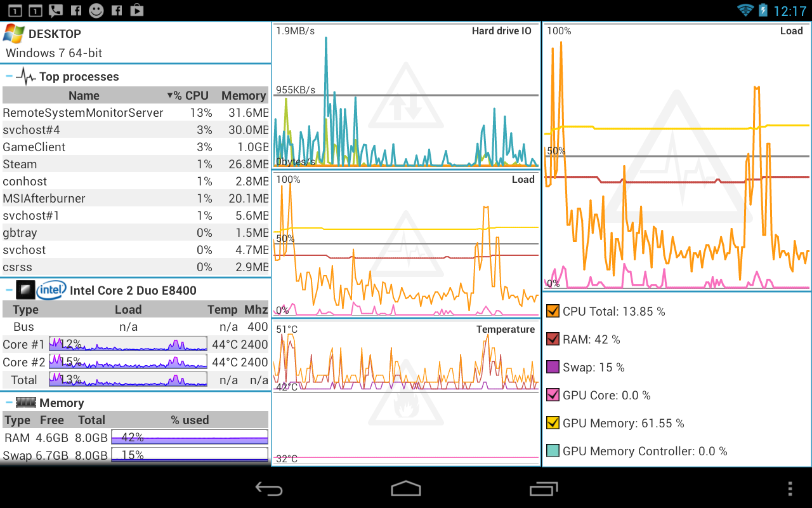
Task: Toggle the Swap series checkbox
Action: (553, 367)
